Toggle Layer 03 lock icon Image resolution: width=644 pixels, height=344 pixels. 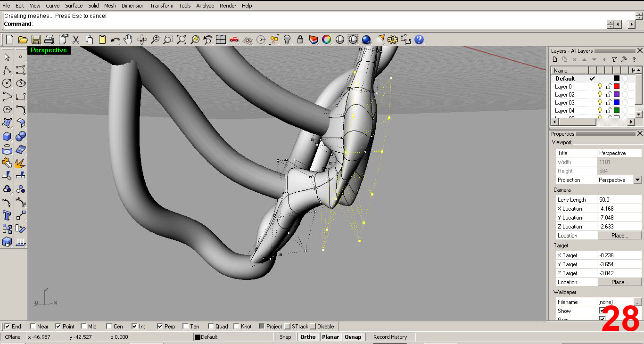[x=608, y=102]
